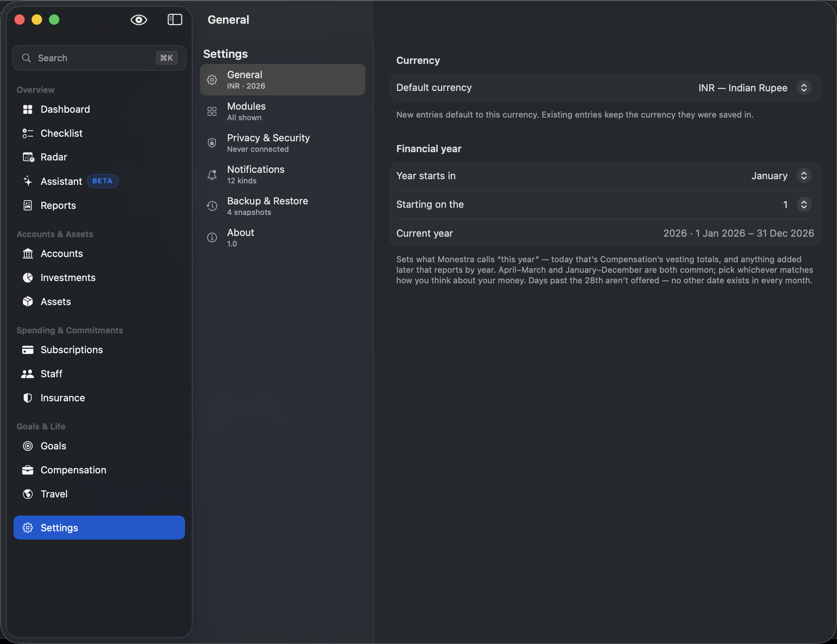The height and width of the screenshot is (644, 837).
Task: Click the Goals target icon
Action: click(x=27, y=446)
